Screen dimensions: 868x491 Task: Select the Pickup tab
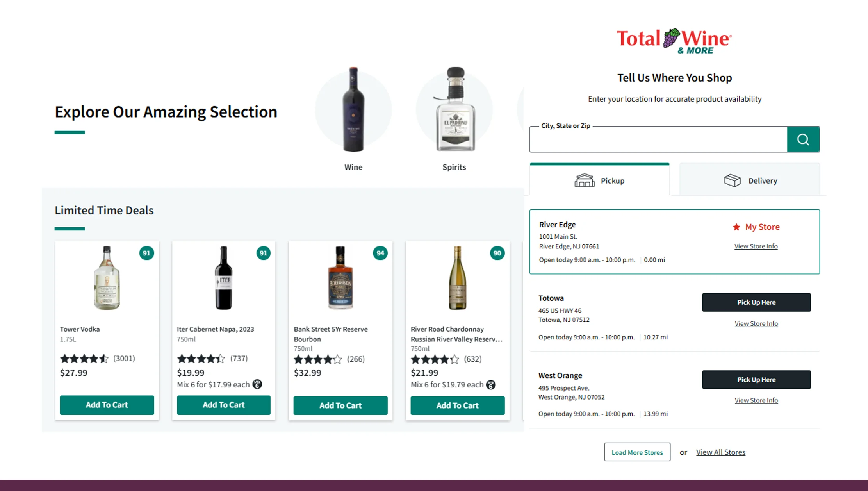coord(600,180)
